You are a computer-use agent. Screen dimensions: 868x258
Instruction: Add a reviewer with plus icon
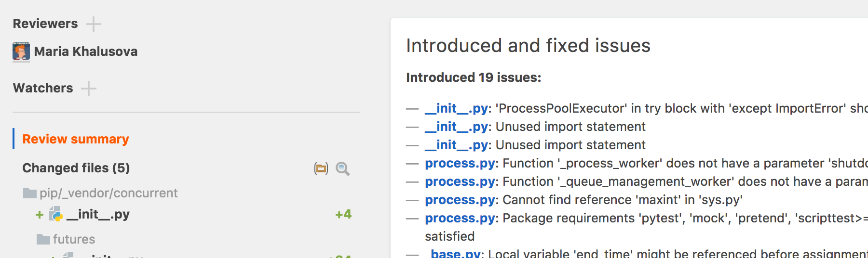pyautogui.click(x=94, y=24)
